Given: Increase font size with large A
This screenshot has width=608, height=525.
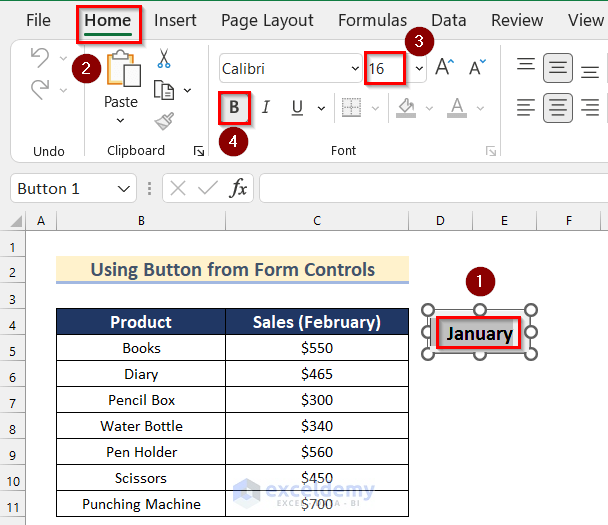Looking at the screenshot, I should coord(444,67).
